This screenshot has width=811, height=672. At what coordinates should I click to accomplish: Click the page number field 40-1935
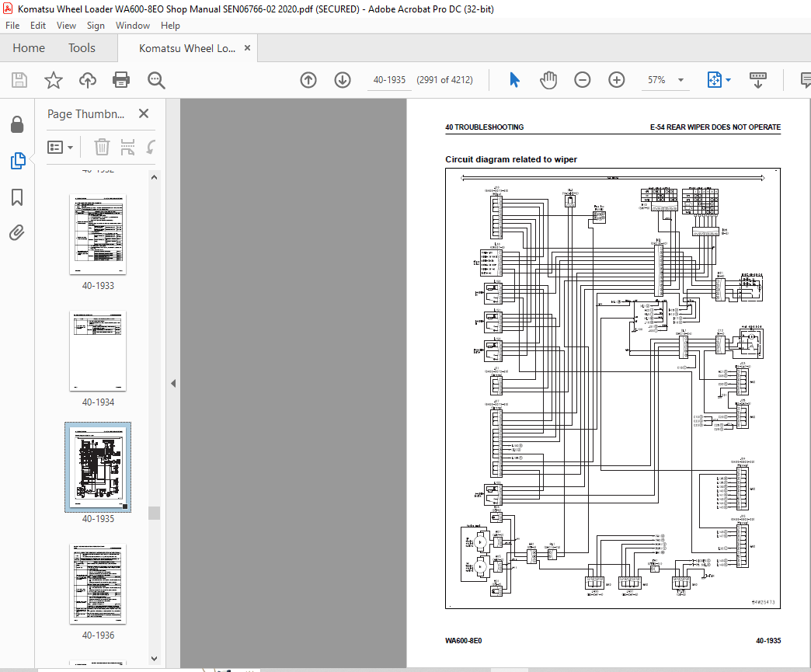pos(389,80)
